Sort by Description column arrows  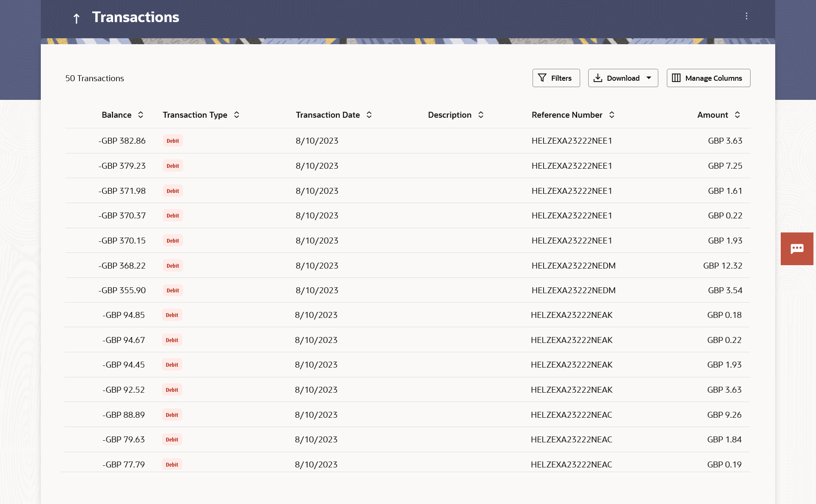(x=481, y=115)
